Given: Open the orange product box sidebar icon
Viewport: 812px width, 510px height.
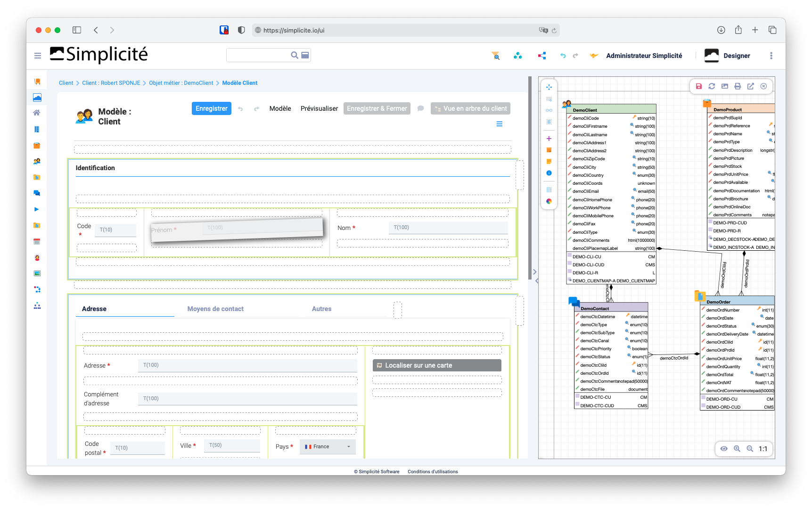Looking at the screenshot, I should tap(37, 146).
